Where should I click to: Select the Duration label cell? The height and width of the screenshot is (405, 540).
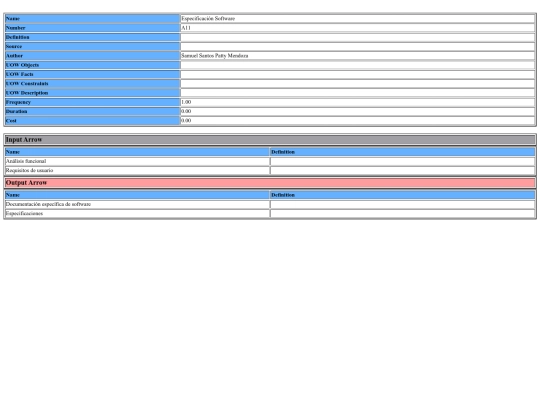tap(93, 112)
